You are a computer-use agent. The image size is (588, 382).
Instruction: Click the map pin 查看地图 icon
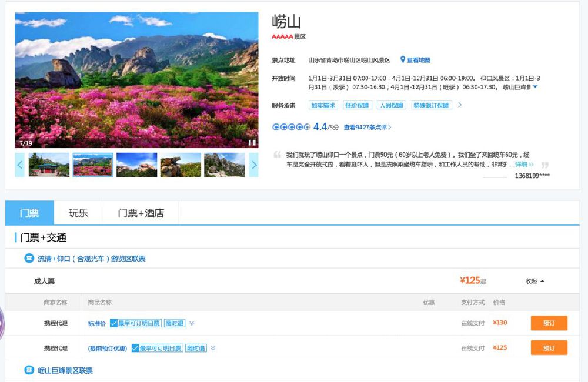(403, 60)
